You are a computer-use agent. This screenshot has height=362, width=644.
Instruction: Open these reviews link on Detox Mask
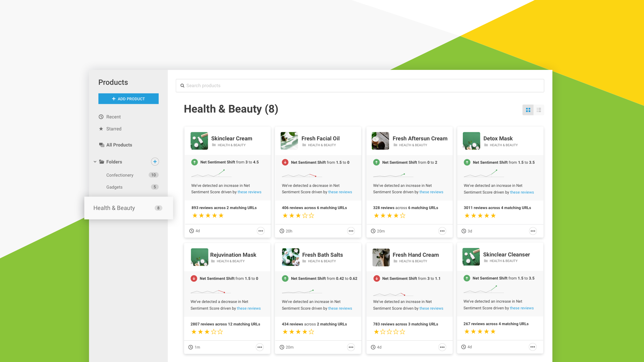tap(522, 192)
